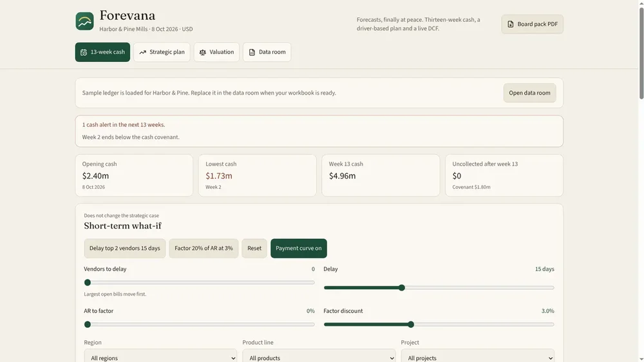Open the All products dropdown

pos(319,357)
